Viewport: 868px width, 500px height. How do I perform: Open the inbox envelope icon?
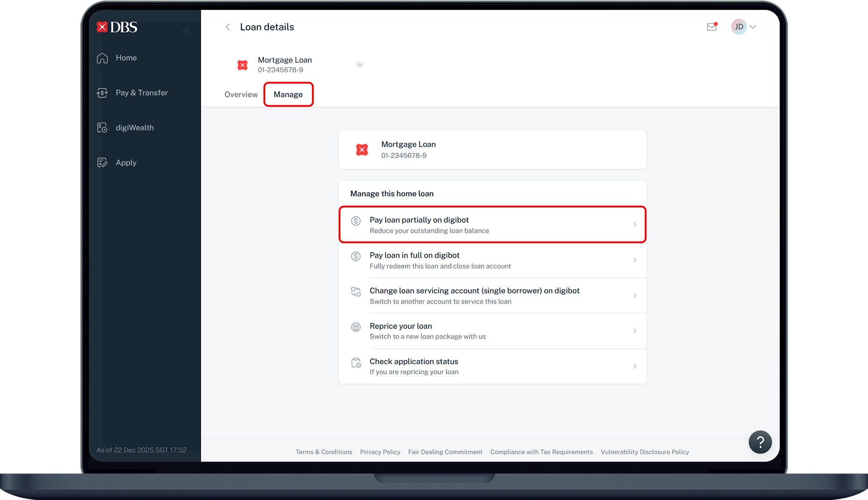[712, 27]
